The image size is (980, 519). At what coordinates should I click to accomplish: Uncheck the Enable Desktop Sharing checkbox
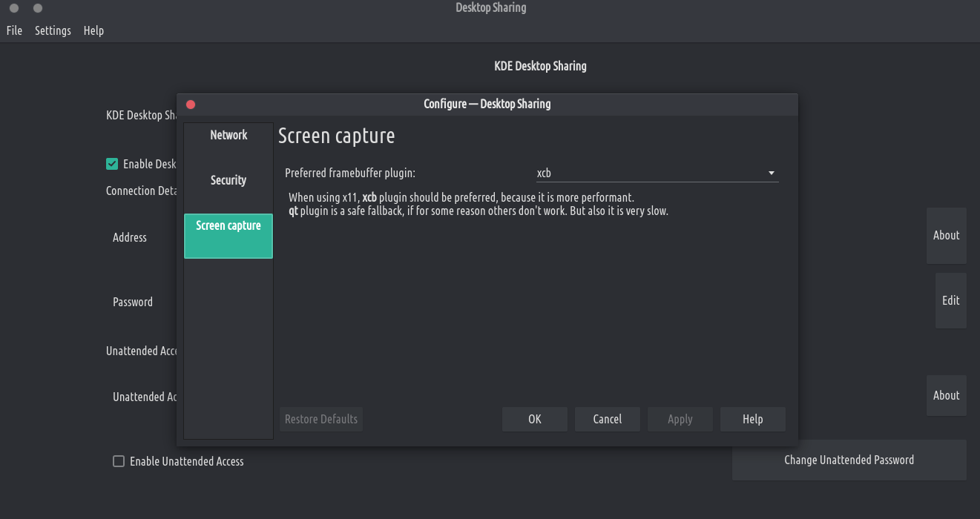coord(112,164)
